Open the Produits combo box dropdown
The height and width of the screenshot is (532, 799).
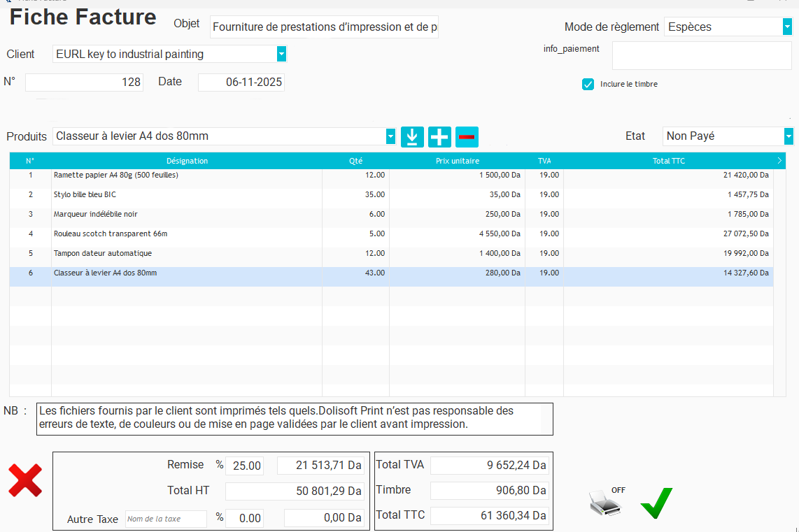tap(390, 136)
